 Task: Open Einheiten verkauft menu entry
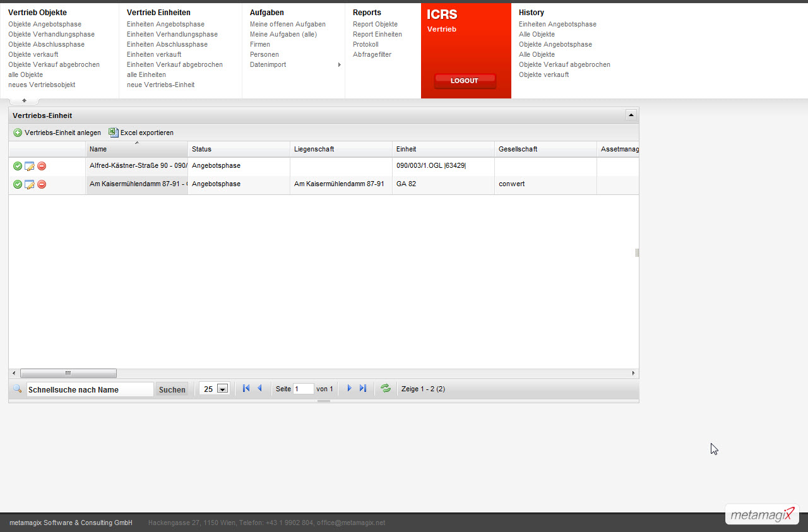[x=154, y=54]
